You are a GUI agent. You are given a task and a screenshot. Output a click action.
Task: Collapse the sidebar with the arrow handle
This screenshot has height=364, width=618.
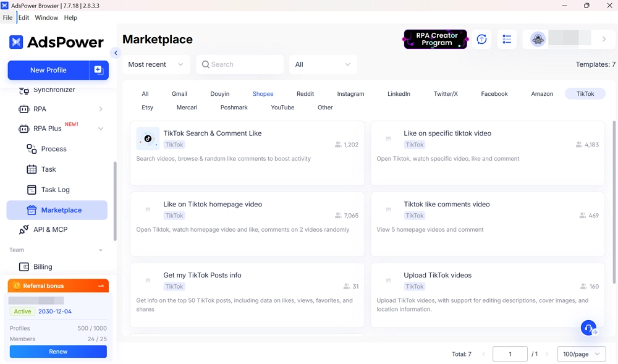tap(116, 53)
